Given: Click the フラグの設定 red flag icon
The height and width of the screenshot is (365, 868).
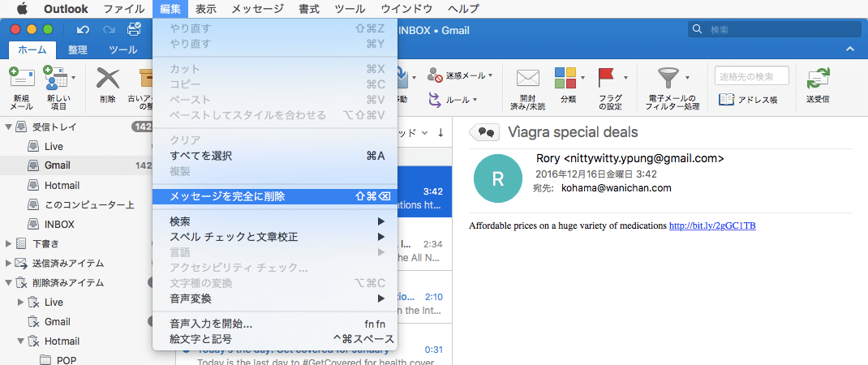Looking at the screenshot, I should [x=608, y=78].
